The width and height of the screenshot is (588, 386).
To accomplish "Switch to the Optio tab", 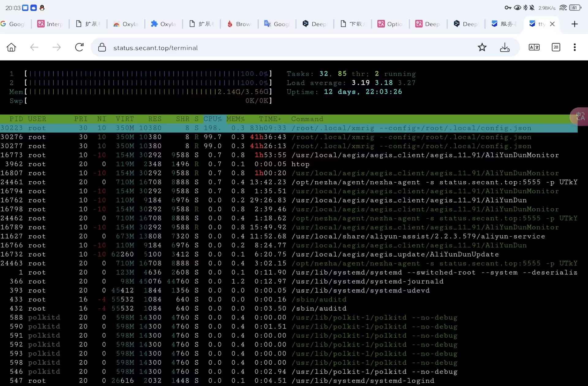I will click(x=390, y=24).
